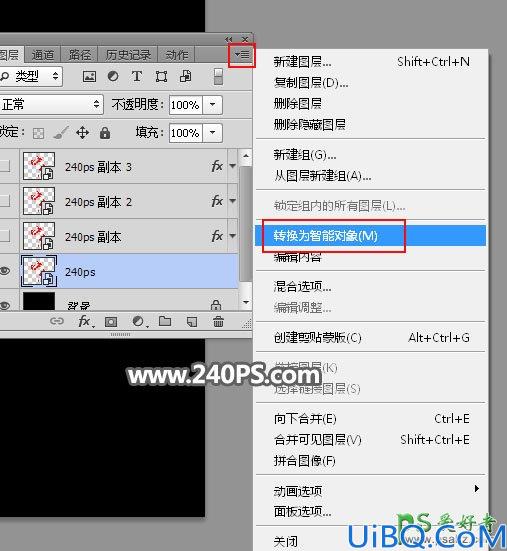Switch to the 动作 tab
The image size is (507, 551).
pyautogui.click(x=176, y=55)
